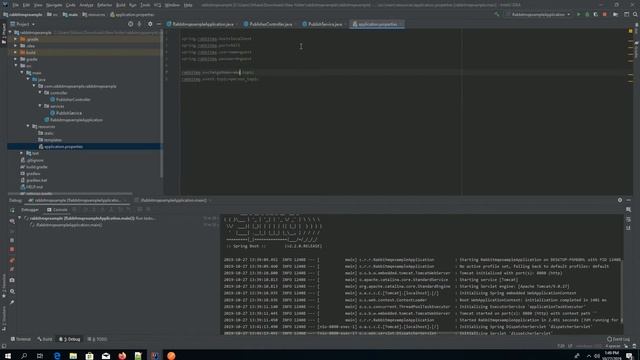
Task: Expand the test folder in tree
Action: 22,153
